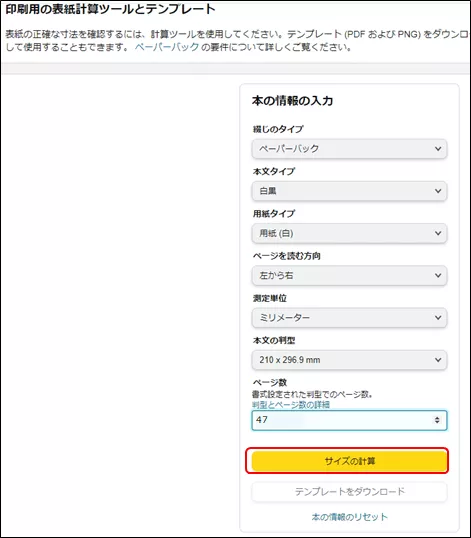Click the chevron arrow on the 左から右 field
Image resolution: width=471 pixels, height=538 pixels.
pos(438,276)
